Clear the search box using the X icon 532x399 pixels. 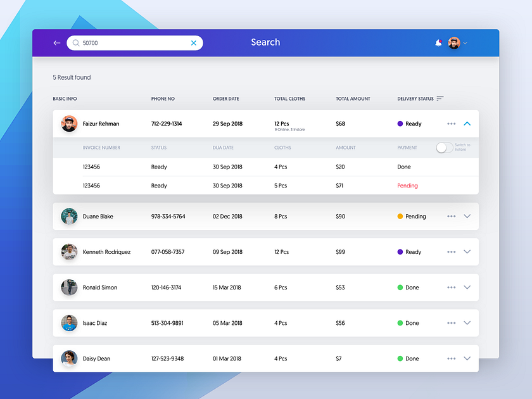[x=194, y=42]
